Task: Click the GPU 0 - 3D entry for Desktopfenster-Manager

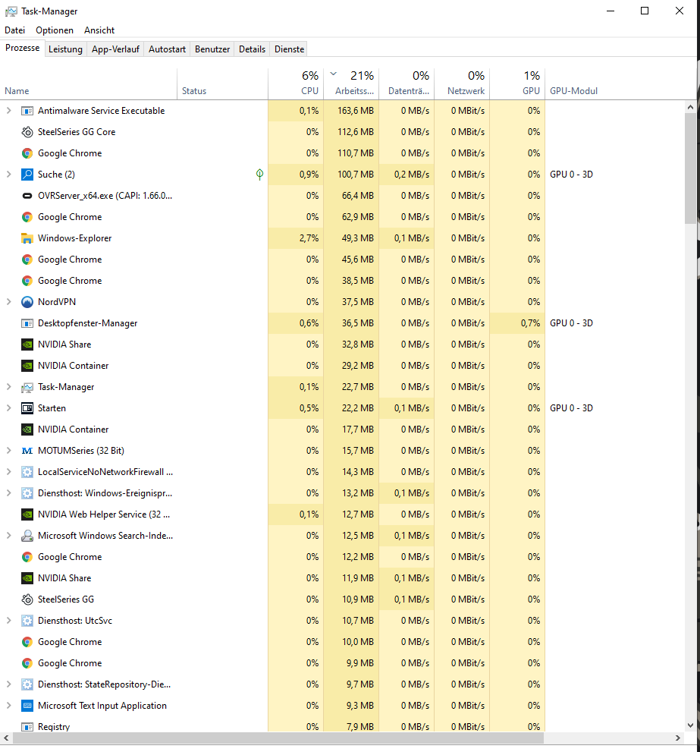Action: point(572,323)
